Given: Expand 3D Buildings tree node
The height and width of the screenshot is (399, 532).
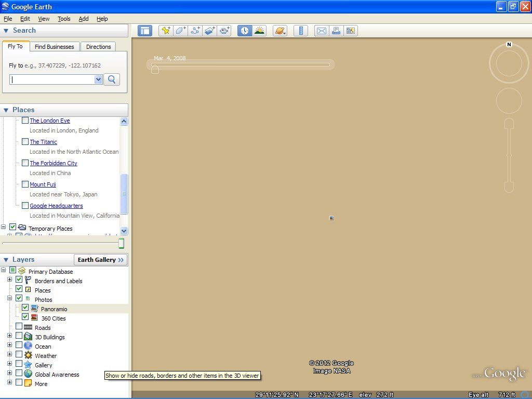Looking at the screenshot, I should click(x=9, y=336).
